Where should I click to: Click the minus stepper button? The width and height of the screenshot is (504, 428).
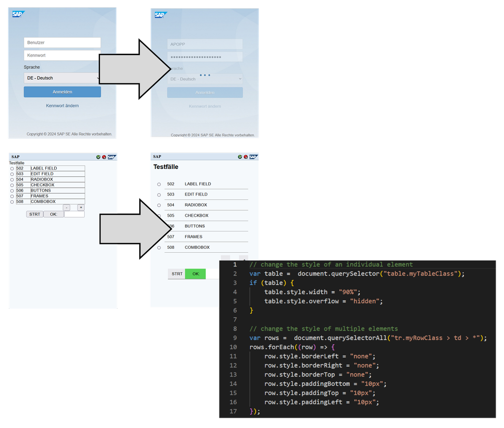[x=66, y=207]
